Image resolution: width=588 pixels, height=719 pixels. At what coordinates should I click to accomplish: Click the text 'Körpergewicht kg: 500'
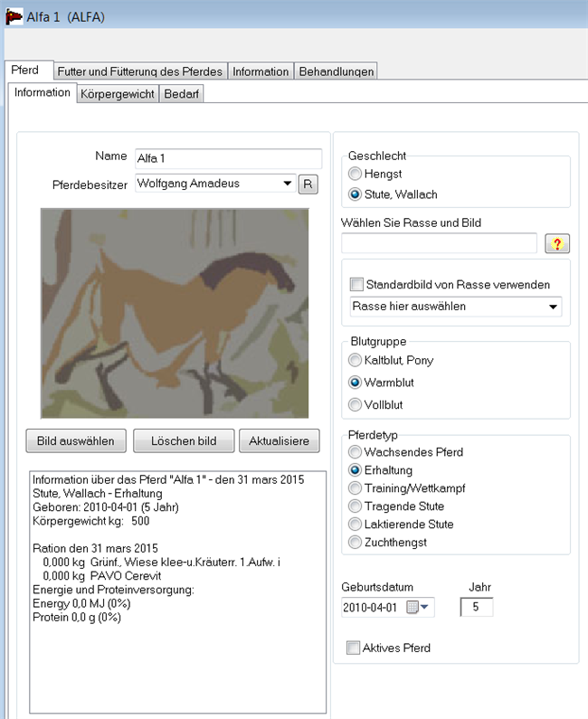tap(90, 521)
